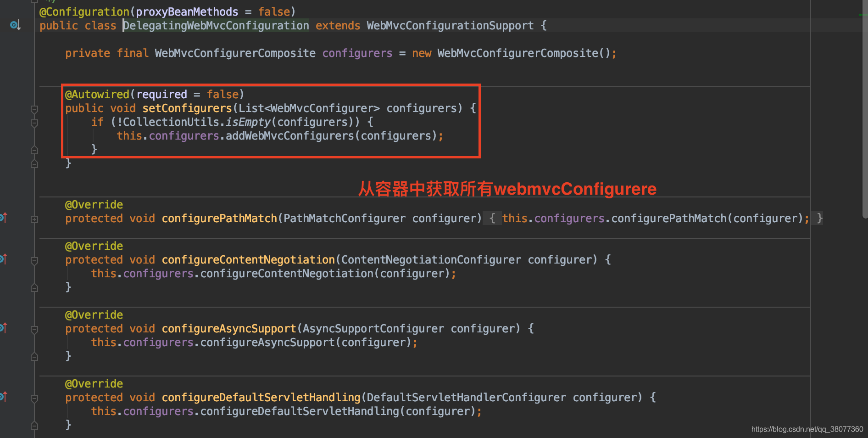The width and height of the screenshot is (868, 438).
Task: Click @Override above configureAsyncSupport
Action: pos(94,315)
